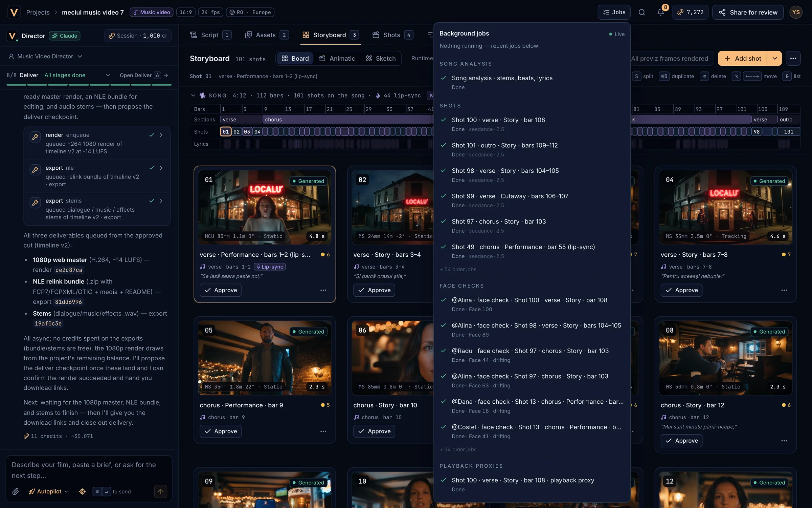Click the Open Deliver arrow icon
Screen dimensions: 812x508
166,75
